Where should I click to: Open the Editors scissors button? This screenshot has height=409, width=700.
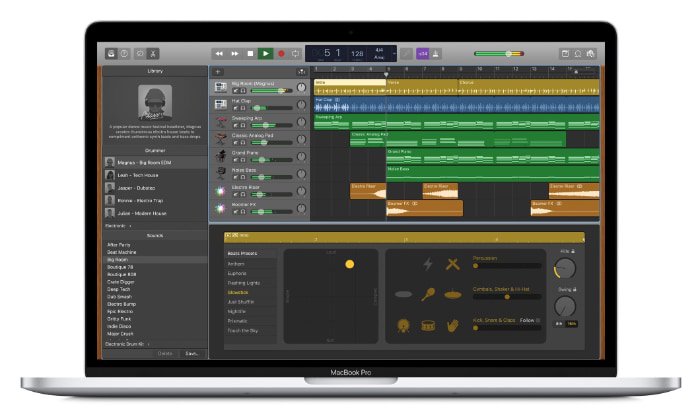tap(153, 54)
